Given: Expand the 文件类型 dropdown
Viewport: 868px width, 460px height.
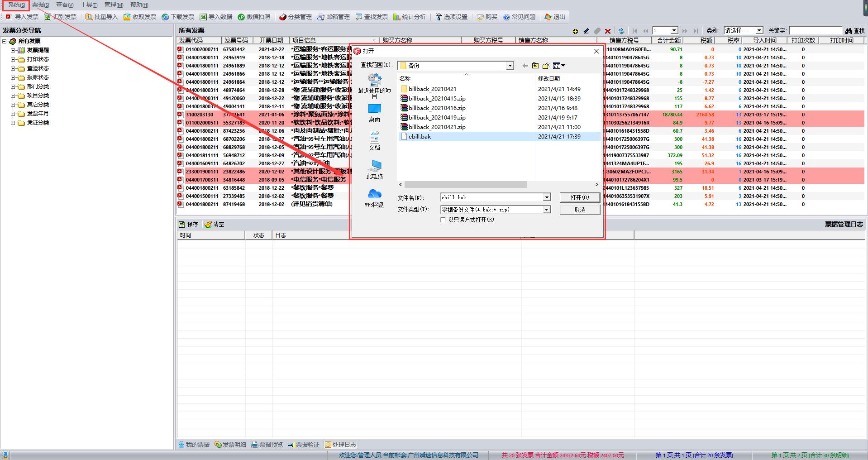Looking at the screenshot, I should coord(546,210).
